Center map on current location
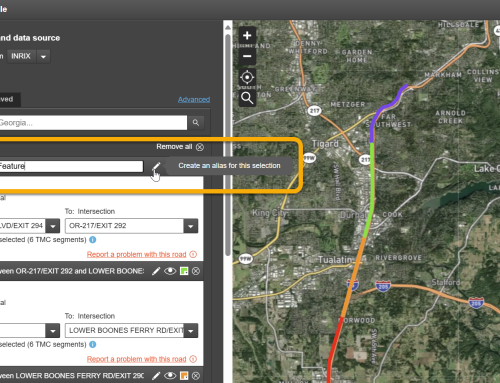This screenshot has height=383, width=500. (x=247, y=77)
